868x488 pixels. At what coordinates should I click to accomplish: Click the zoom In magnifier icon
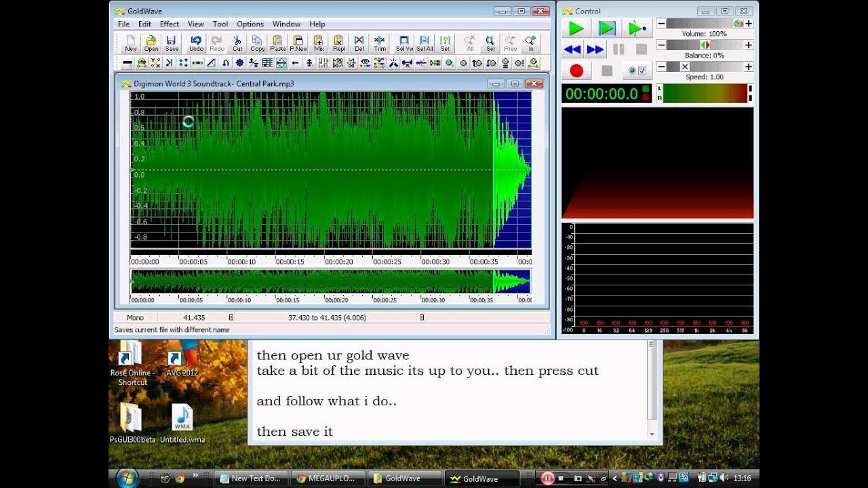[531, 43]
